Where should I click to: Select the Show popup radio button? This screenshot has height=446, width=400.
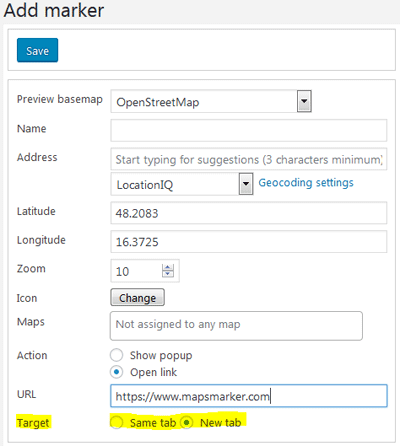coord(117,355)
